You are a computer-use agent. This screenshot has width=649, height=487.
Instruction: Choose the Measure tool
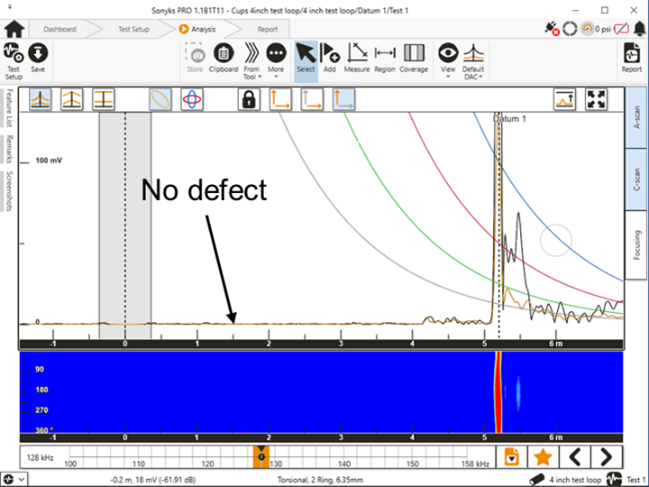357,58
